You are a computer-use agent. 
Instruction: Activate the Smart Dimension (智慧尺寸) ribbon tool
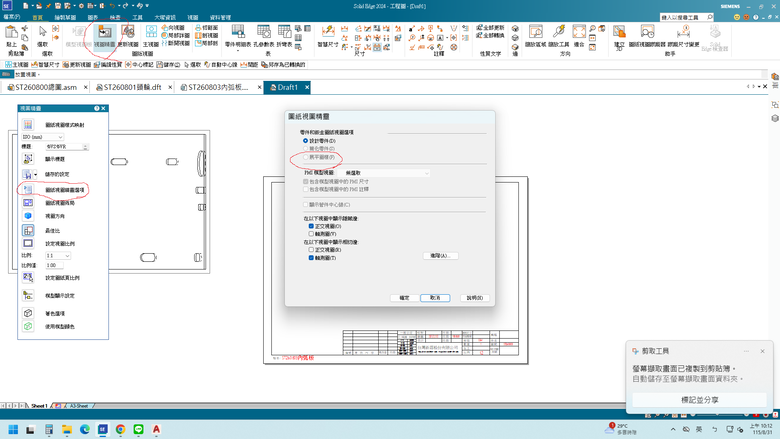point(328,36)
